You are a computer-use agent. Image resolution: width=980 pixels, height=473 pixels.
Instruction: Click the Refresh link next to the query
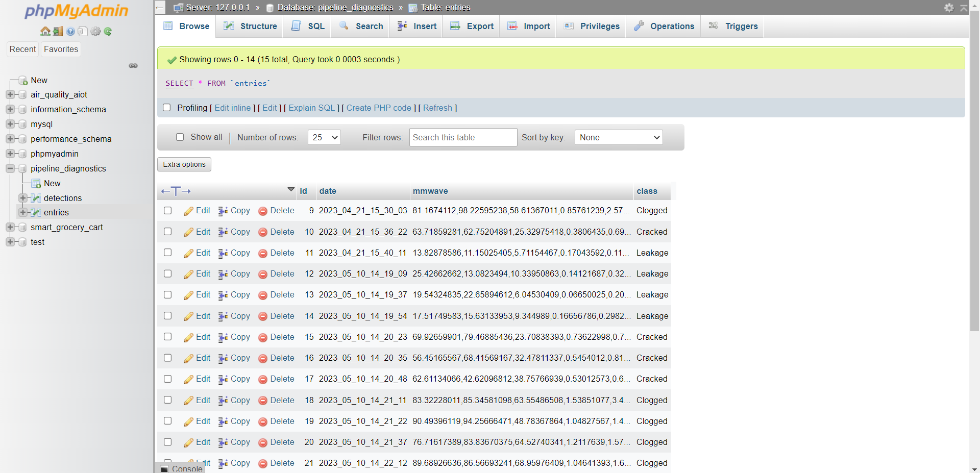coord(437,108)
